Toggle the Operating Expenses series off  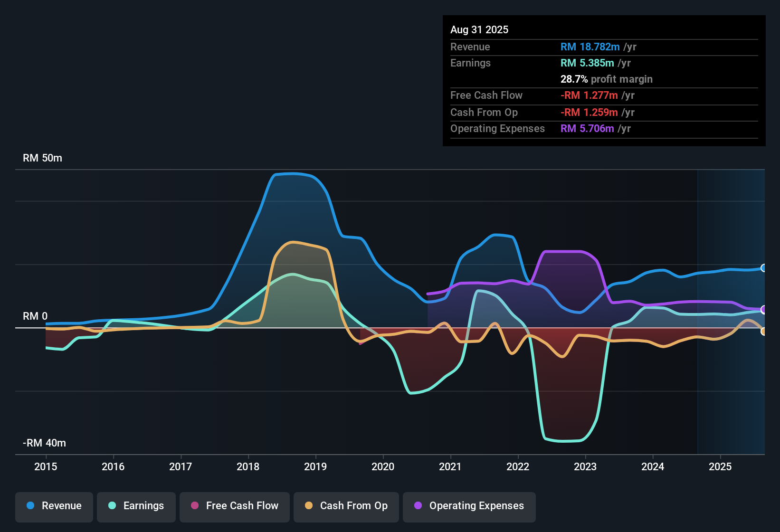[x=469, y=506]
